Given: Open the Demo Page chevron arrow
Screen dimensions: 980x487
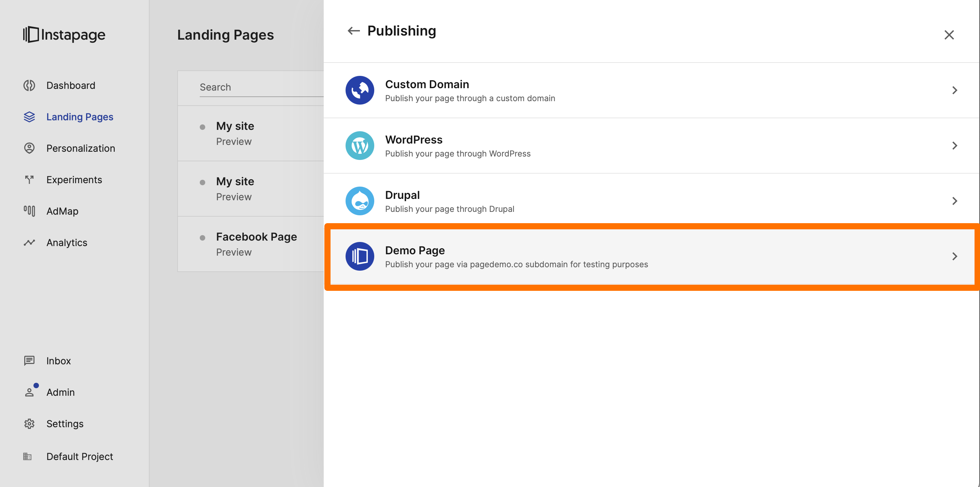Looking at the screenshot, I should tap(954, 256).
